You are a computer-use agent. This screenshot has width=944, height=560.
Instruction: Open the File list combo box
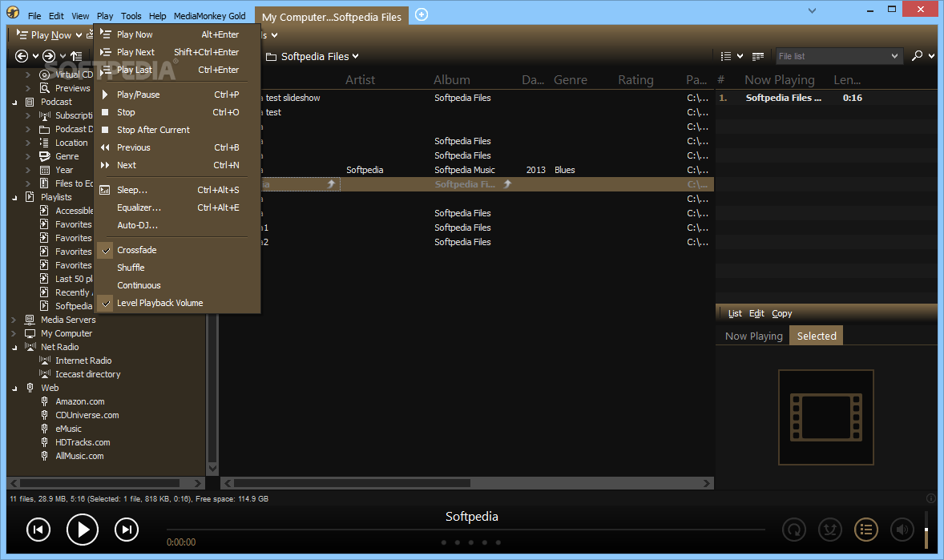(839, 56)
